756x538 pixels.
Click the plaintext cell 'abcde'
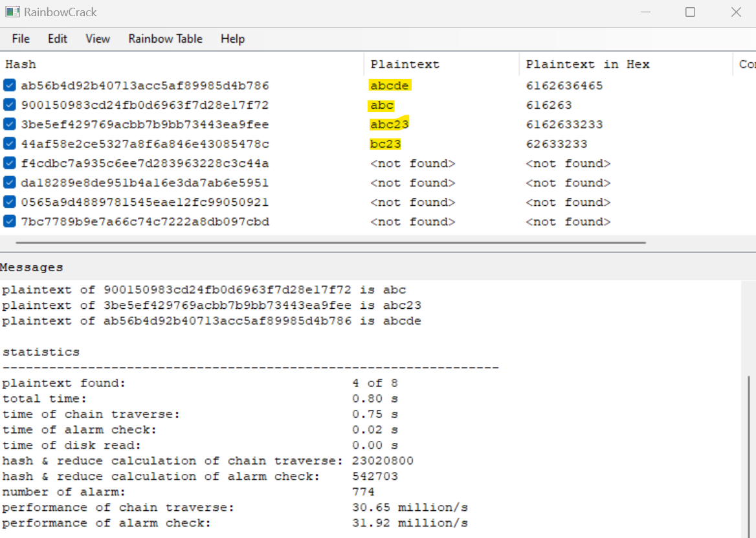[x=390, y=86]
